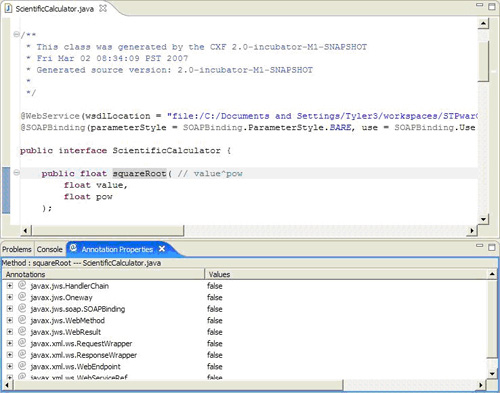Select the javax.jws.HandlerChain row label
Screen dimensions: 500x393
click(69, 286)
